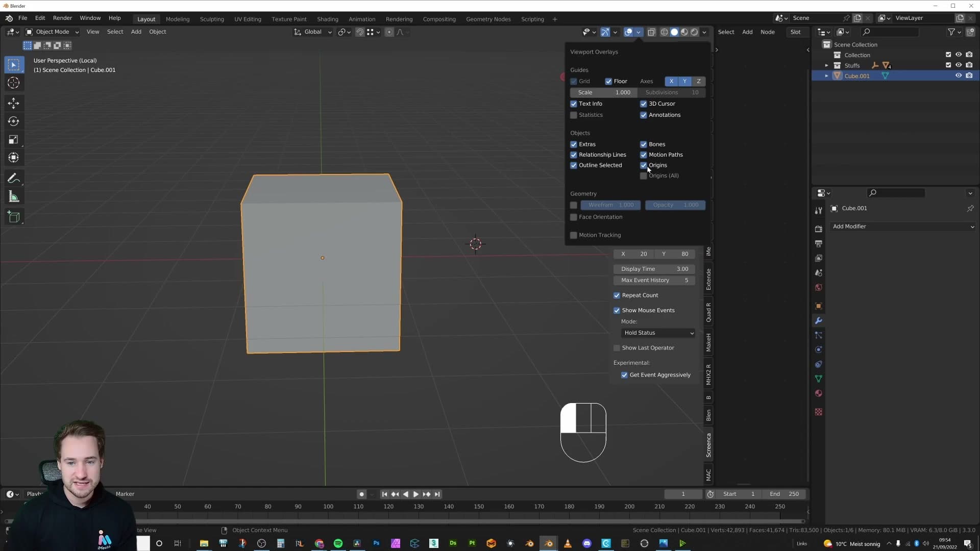The width and height of the screenshot is (980, 551).
Task: Open the Object properties tab
Action: [819, 306]
